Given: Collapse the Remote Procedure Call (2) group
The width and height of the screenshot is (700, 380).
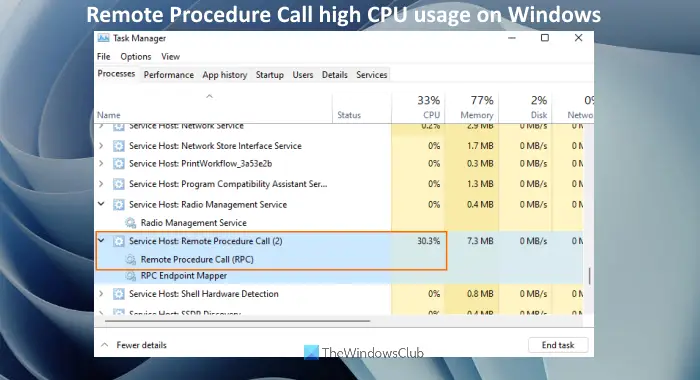Looking at the screenshot, I should pos(101,241).
